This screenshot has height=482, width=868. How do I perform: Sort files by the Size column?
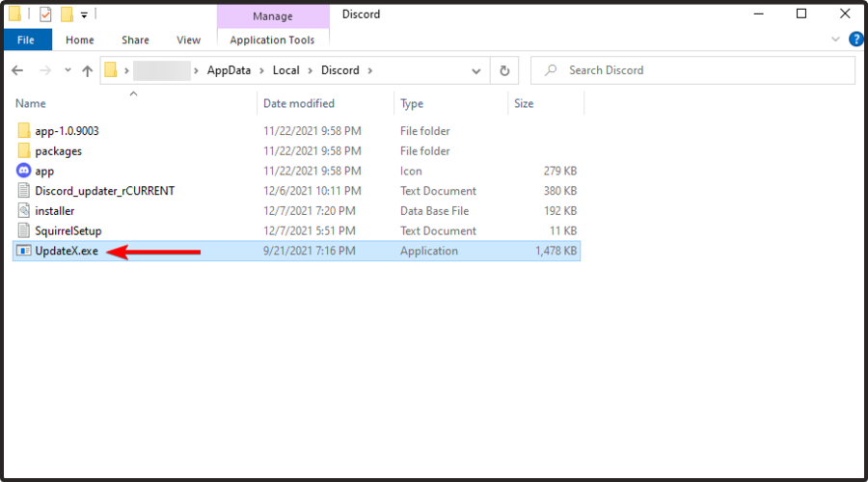[x=524, y=103]
